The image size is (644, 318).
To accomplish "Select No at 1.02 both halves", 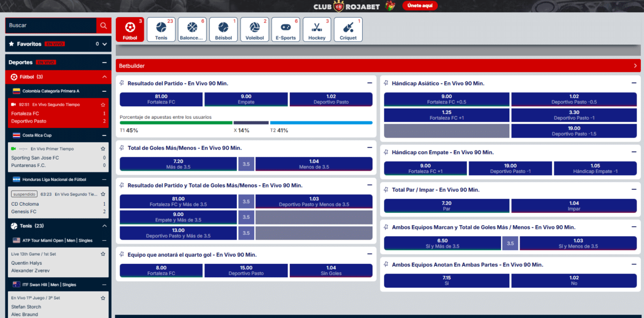I will click(574, 280).
